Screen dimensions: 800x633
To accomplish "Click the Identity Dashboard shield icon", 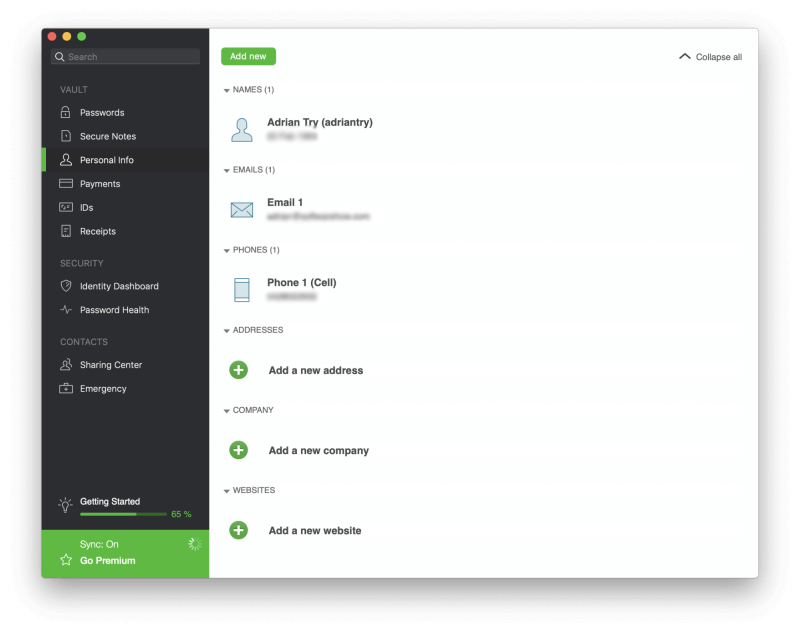I will click(65, 286).
